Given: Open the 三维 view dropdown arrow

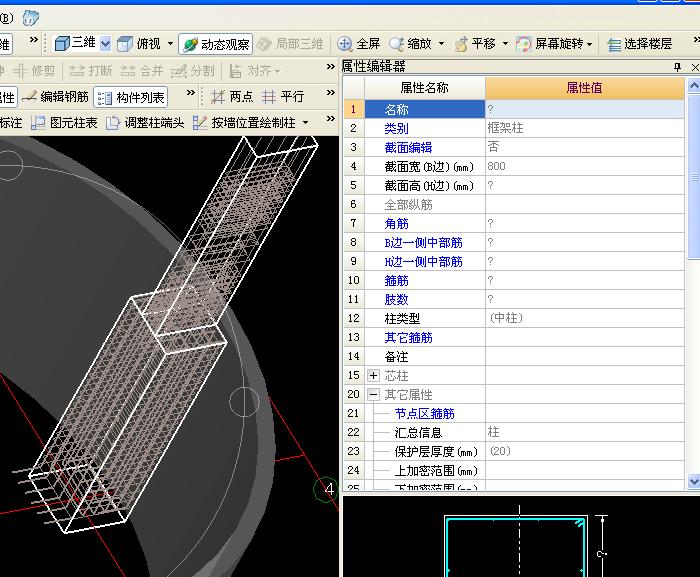Looking at the screenshot, I should click(x=105, y=44).
